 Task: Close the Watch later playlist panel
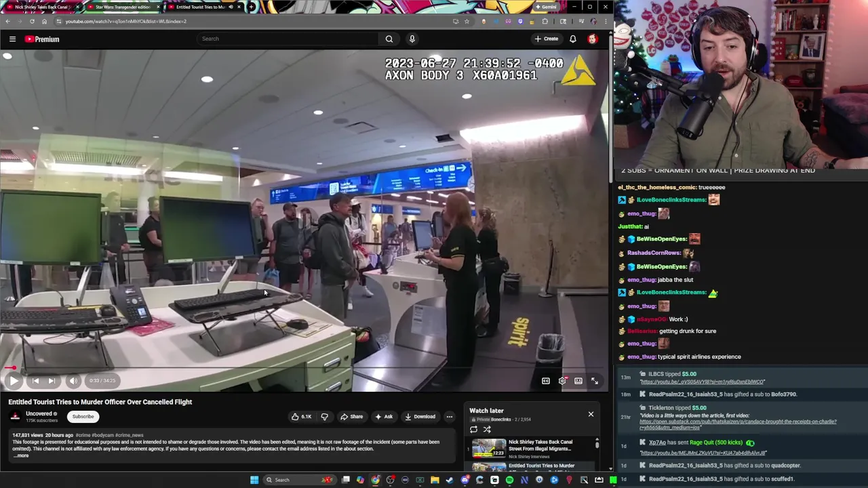click(591, 413)
